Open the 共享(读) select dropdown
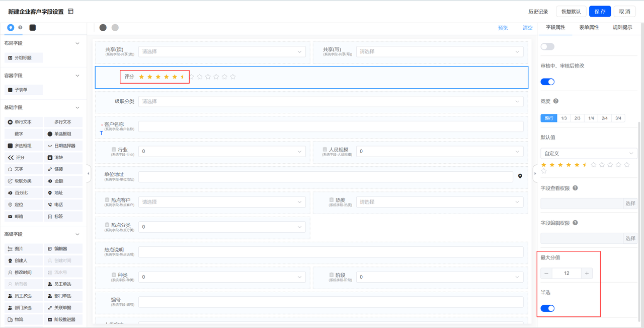 tap(222, 51)
